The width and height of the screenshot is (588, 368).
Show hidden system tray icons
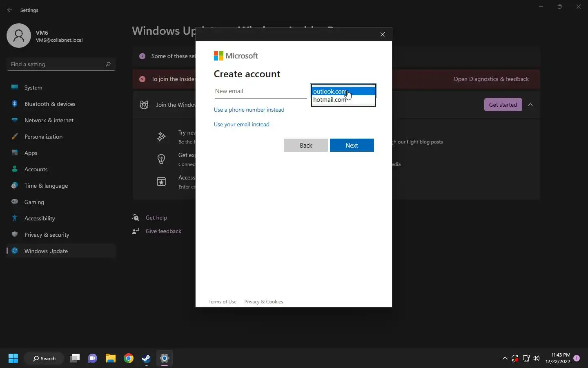pyautogui.click(x=505, y=359)
